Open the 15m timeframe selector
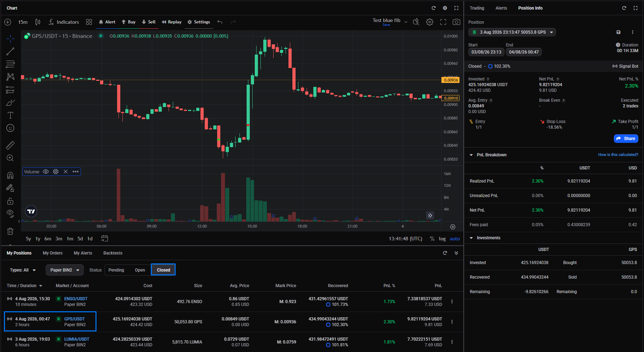The height and width of the screenshot is (352, 644). pyautogui.click(x=23, y=22)
